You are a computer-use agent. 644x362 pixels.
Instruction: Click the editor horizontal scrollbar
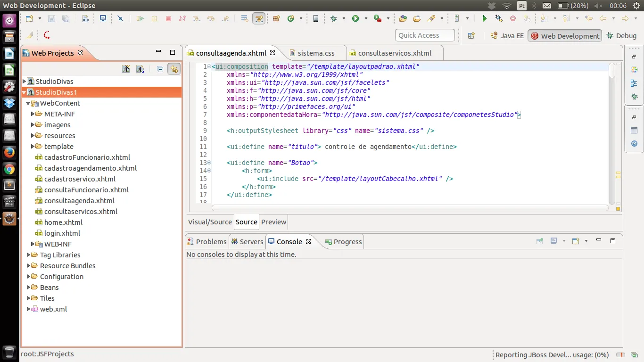coord(410,207)
